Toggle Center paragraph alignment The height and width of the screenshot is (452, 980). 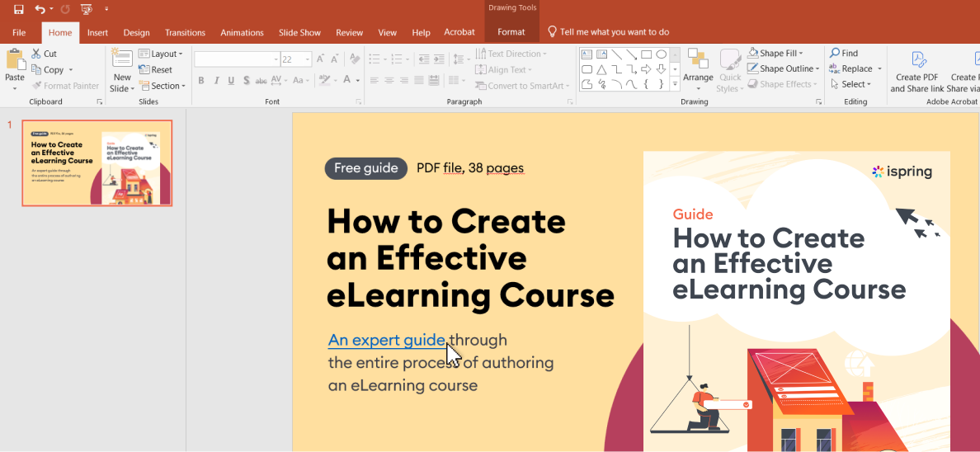(x=389, y=80)
